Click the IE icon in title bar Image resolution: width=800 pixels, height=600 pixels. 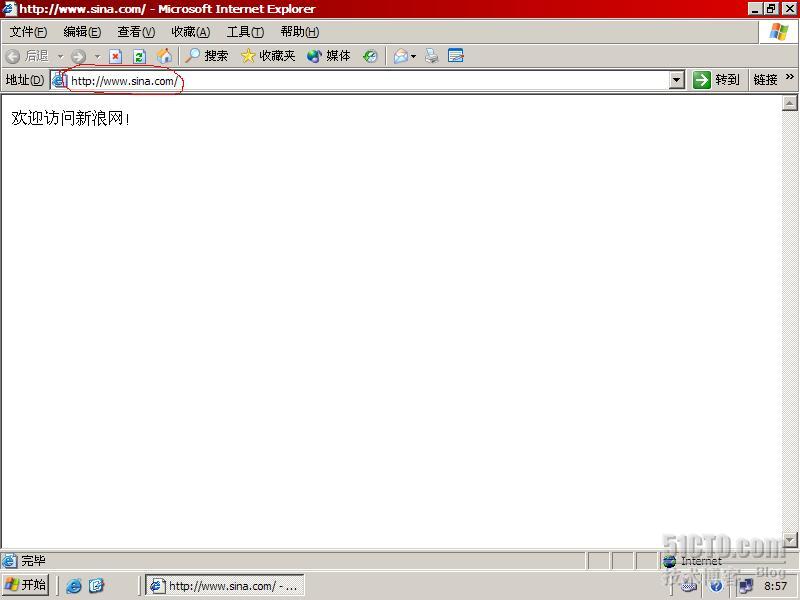click(9, 9)
